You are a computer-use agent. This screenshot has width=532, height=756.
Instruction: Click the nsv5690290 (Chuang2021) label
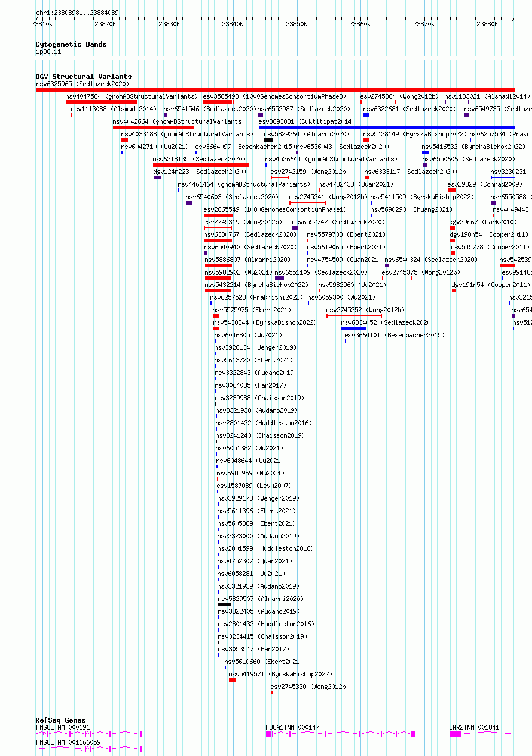(412, 209)
